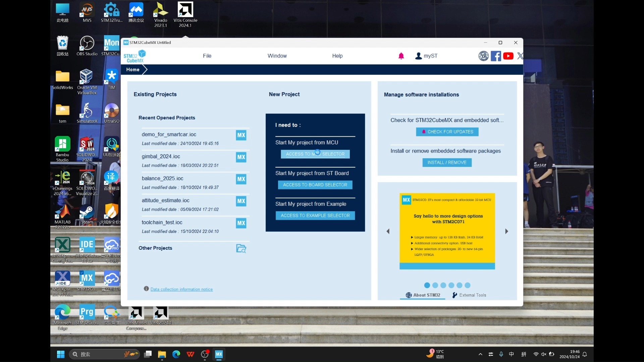The image size is (644, 362).
Task: Click the Home breadcrumb
Action: 133,70
